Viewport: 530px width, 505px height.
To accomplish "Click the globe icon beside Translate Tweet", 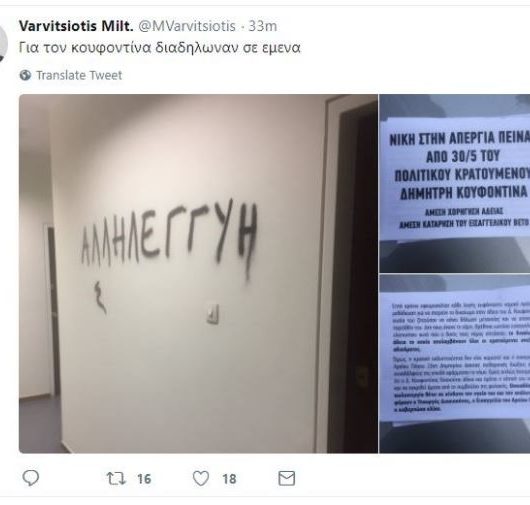I will pyautogui.click(x=25, y=75).
